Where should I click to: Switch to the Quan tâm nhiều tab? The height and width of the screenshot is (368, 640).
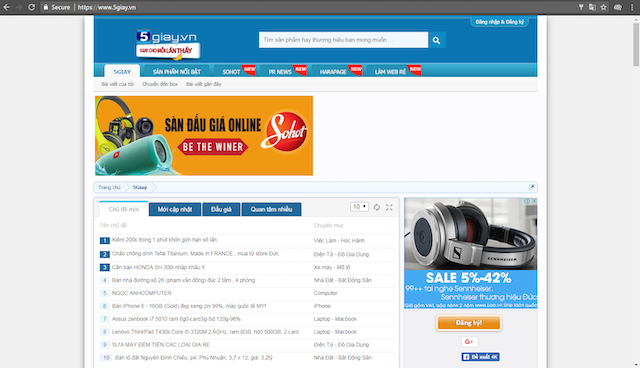click(271, 209)
